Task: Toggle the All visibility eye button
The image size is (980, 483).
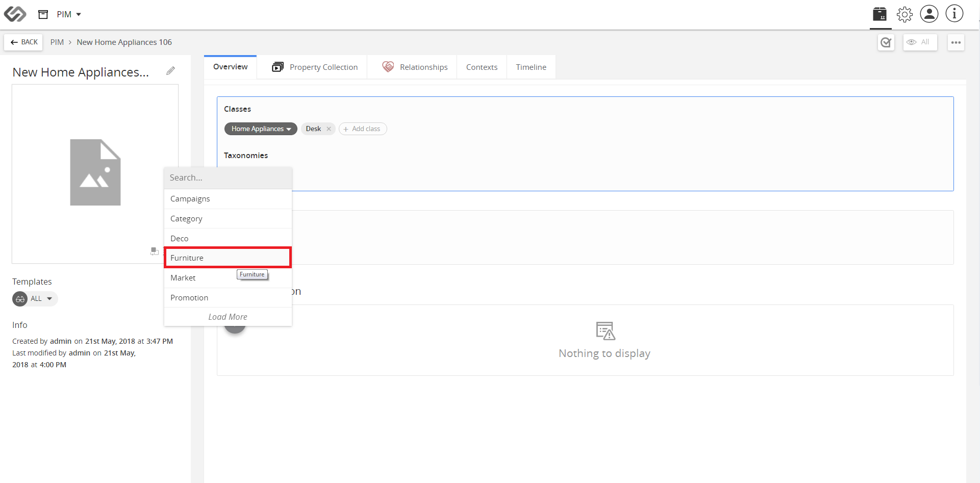Action: click(920, 42)
